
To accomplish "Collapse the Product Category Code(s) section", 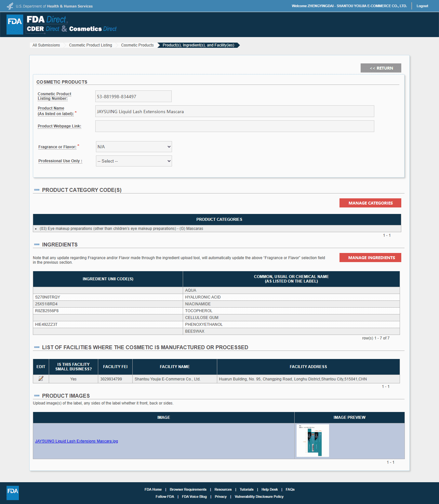I will [37, 190].
